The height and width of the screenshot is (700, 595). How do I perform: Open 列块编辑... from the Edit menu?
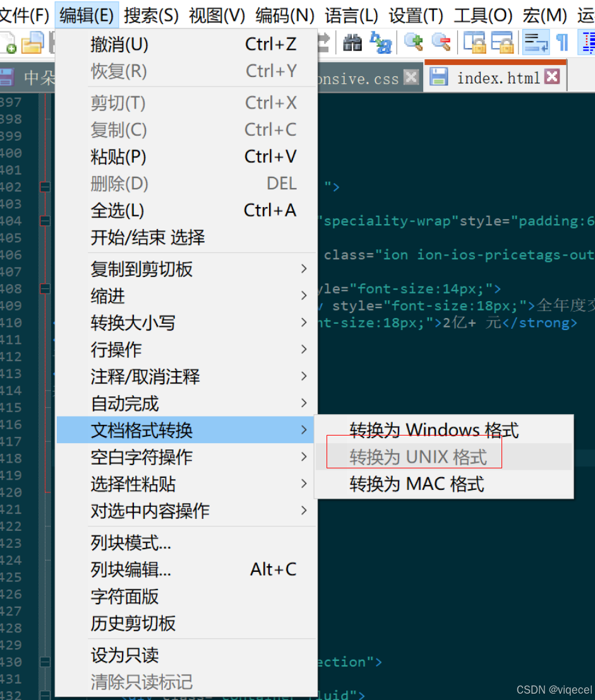[x=187, y=569]
